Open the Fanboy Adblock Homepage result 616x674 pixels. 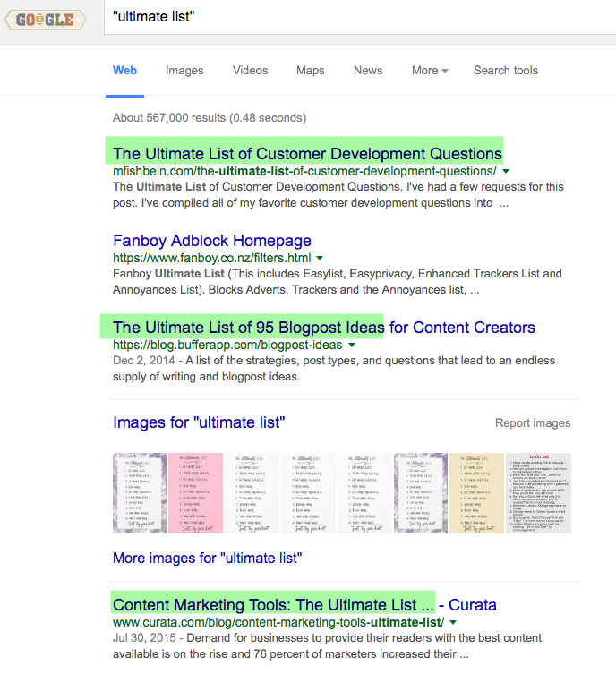coord(212,241)
